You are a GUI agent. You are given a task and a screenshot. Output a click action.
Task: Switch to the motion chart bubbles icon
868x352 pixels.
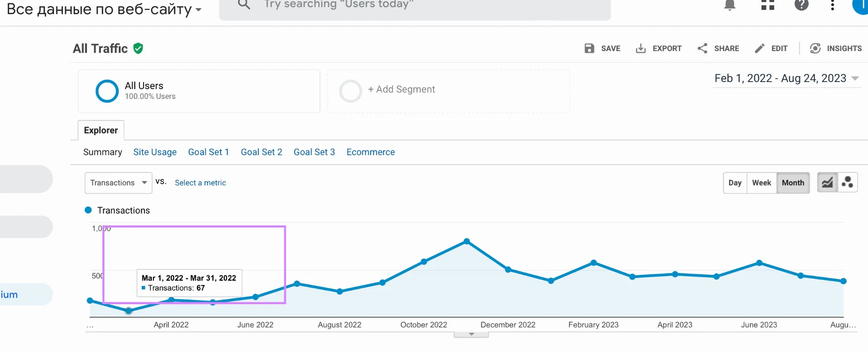pyautogui.click(x=847, y=182)
